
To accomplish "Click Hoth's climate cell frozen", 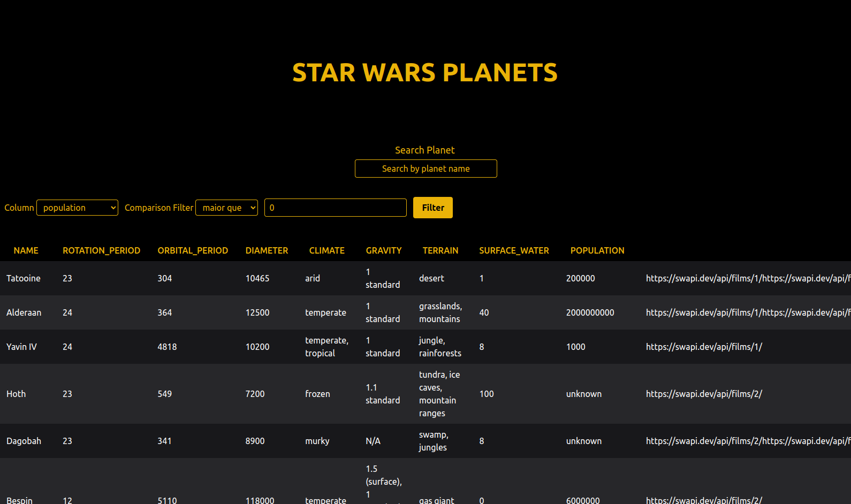I will tap(318, 394).
